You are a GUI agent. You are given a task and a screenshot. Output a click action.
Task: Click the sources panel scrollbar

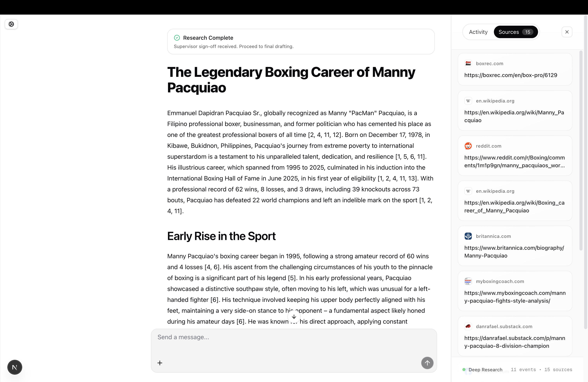click(581, 151)
